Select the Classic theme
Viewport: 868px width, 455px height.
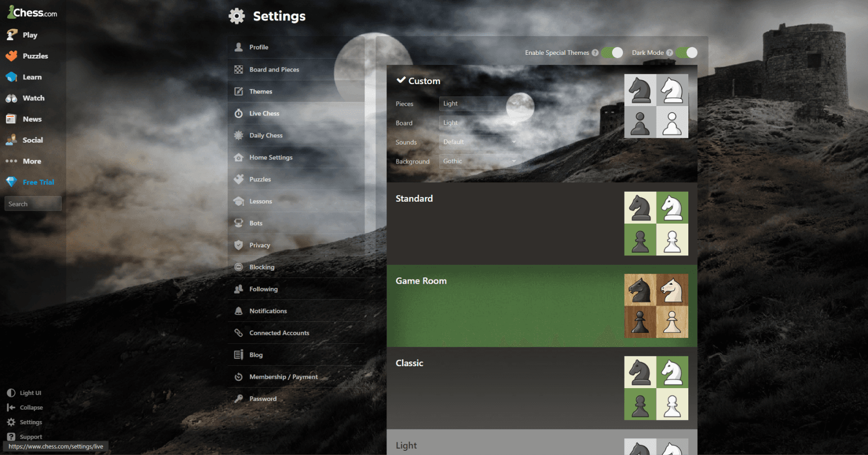(542, 388)
